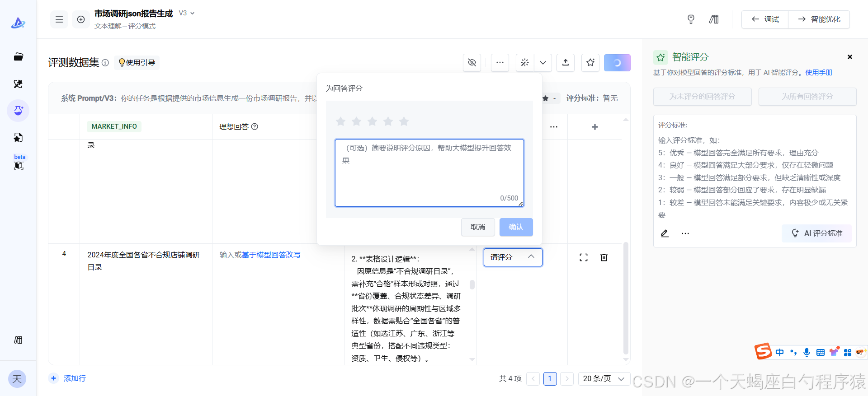Click the upload export icon in toolbar

565,63
